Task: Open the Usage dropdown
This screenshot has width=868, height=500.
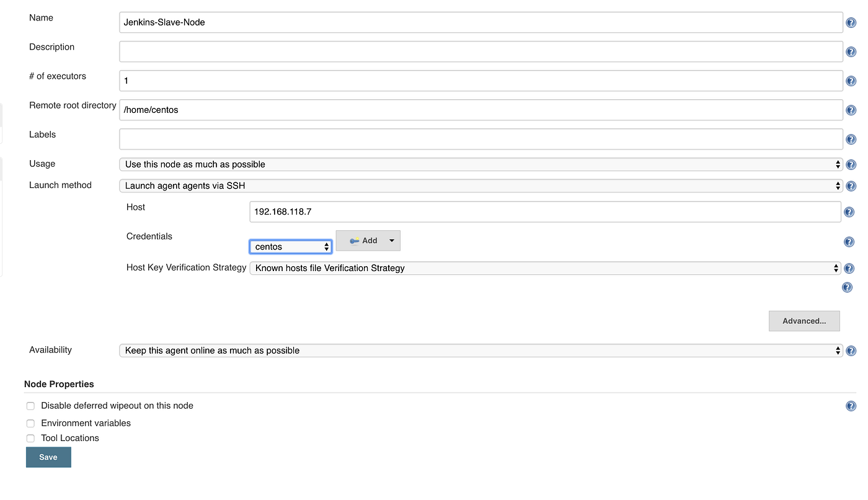Action: [838, 164]
